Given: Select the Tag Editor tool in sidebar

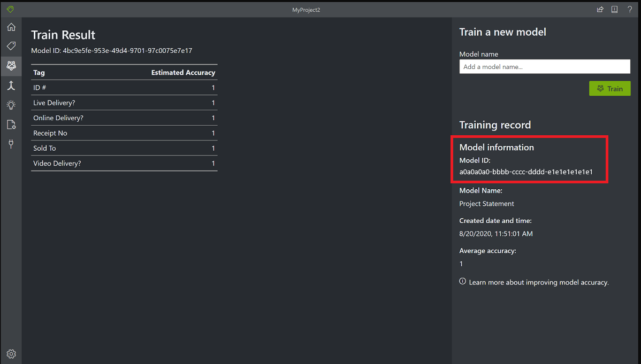Looking at the screenshot, I should point(11,46).
